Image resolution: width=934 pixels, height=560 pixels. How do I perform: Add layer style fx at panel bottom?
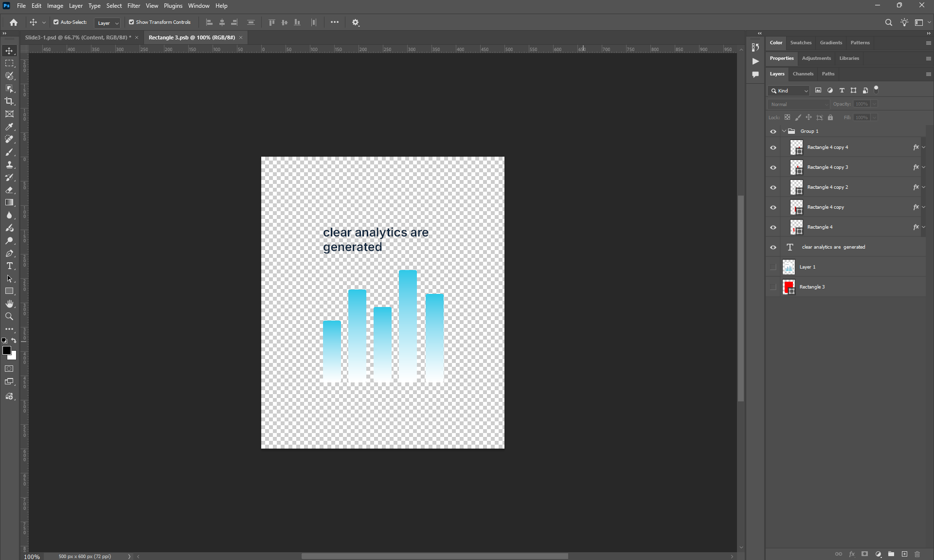[x=852, y=554]
